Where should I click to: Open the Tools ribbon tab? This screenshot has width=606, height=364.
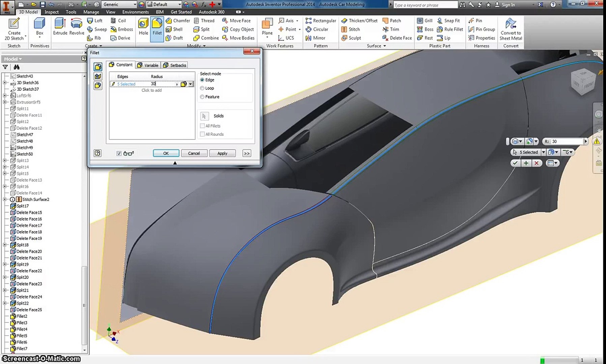(71, 12)
